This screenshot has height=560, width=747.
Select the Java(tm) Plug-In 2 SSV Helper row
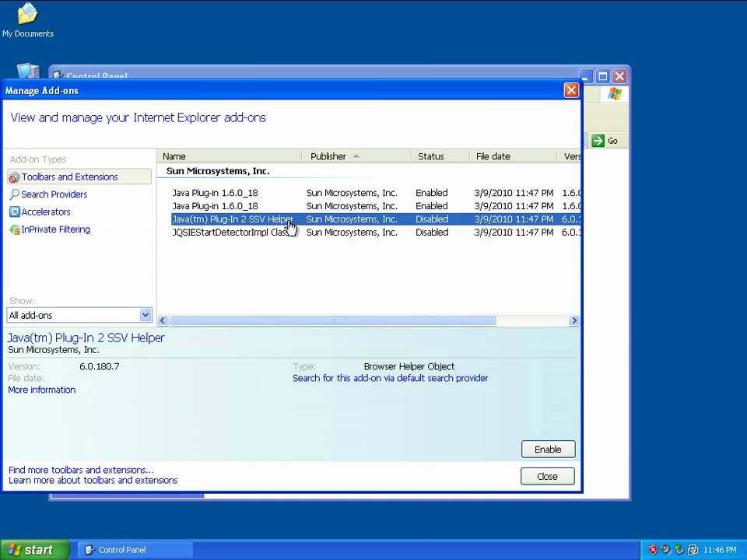pyautogui.click(x=375, y=219)
